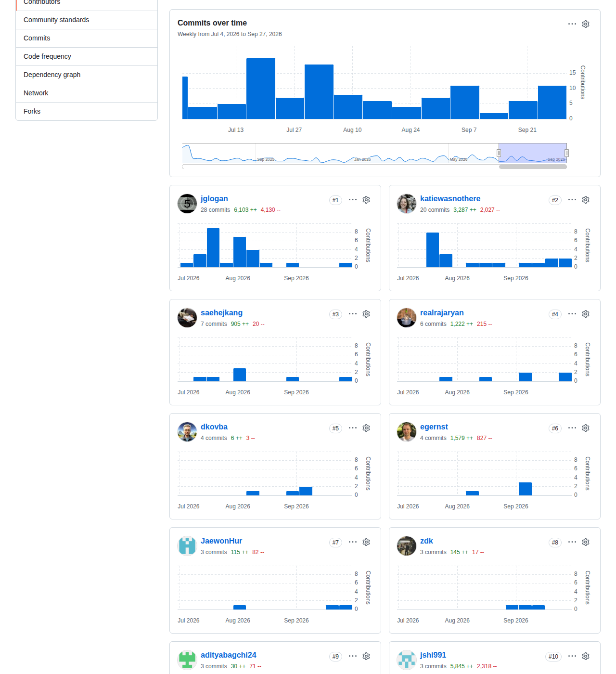
Task: Click gear icon on dkovba card
Action: pos(366,428)
